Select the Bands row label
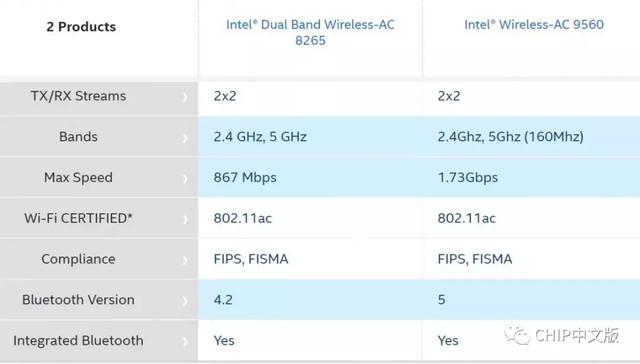The image size is (640, 364). [x=78, y=137]
